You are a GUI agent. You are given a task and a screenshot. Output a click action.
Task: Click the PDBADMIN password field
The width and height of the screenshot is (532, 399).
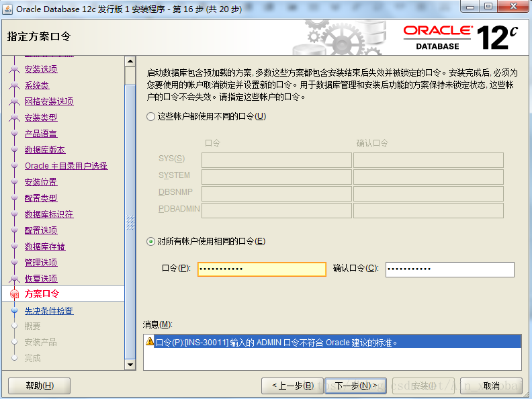pos(277,210)
